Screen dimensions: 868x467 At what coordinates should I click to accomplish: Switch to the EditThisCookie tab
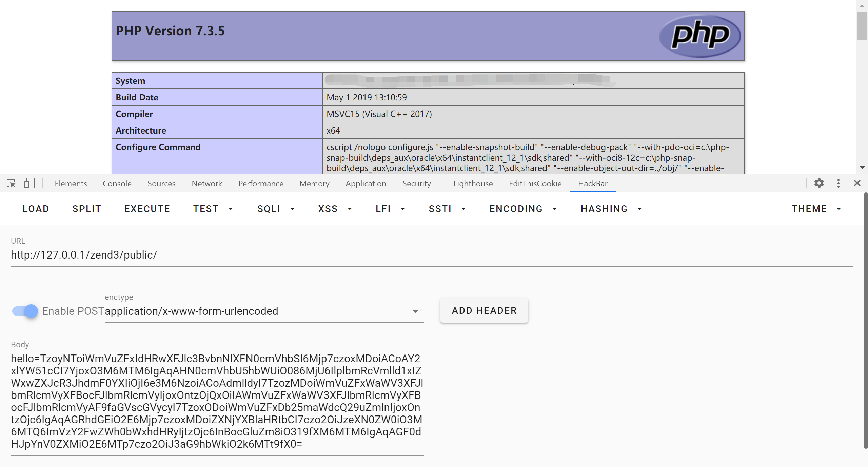pos(535,183)
